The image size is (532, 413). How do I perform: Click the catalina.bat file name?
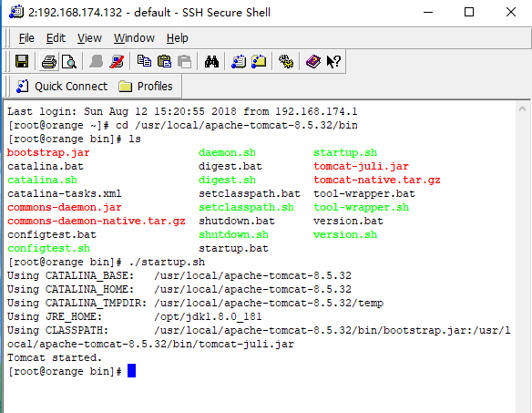click(46, 166)
